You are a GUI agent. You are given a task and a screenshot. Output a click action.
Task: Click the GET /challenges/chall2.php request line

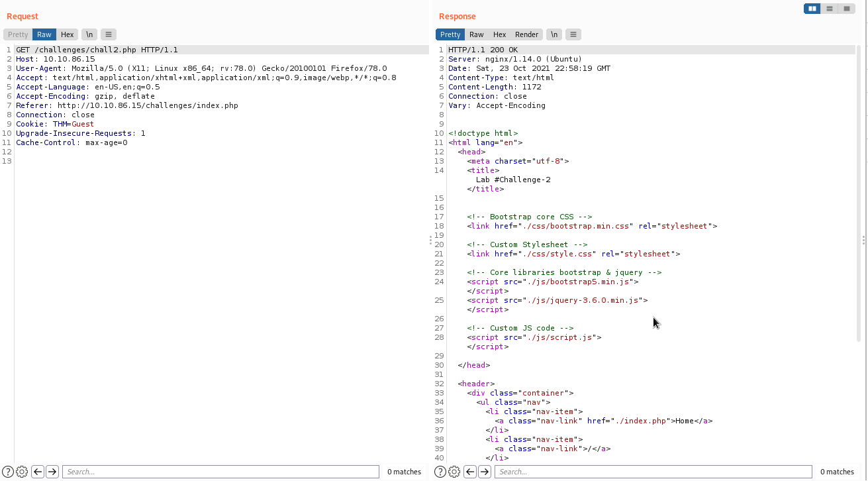pos(97,50)
